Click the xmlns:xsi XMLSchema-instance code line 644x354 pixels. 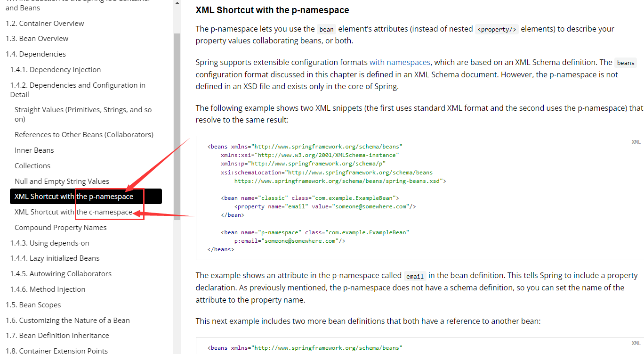tap(310, 155)
